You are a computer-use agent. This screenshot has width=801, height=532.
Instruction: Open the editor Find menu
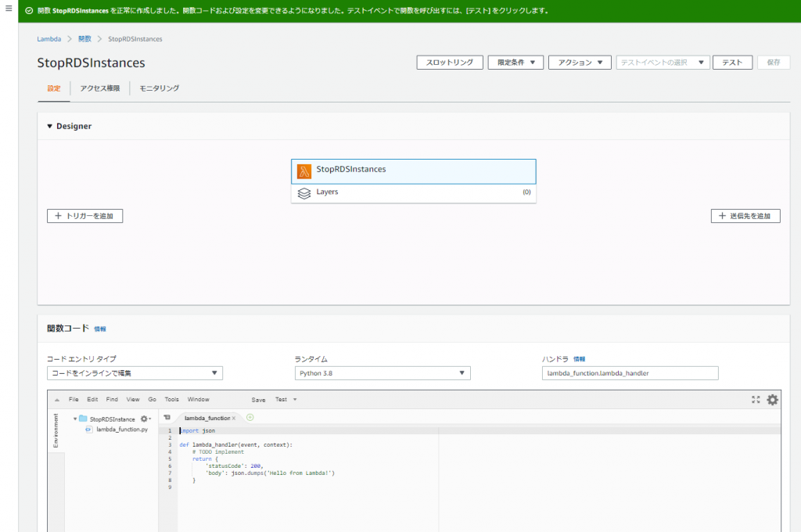coord(112,400)
